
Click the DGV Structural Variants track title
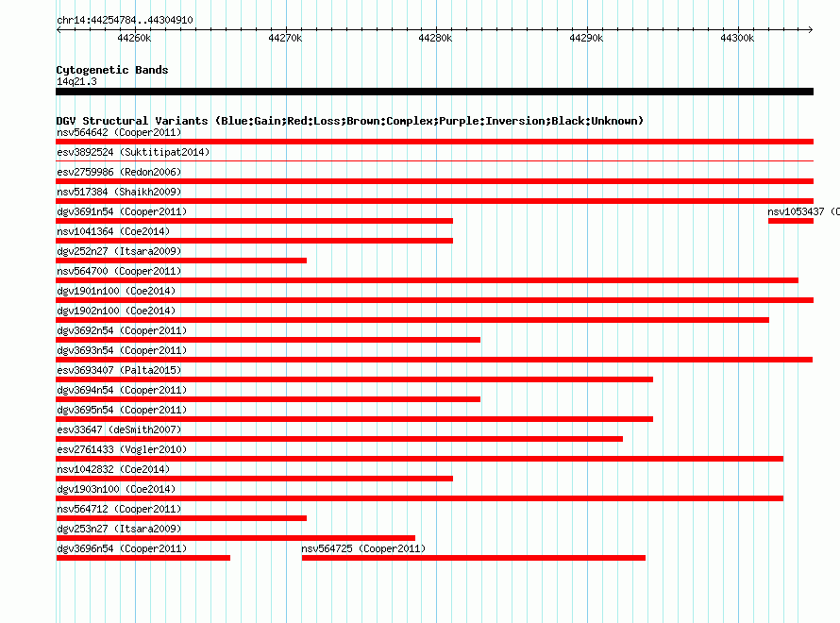click(350, 121)
